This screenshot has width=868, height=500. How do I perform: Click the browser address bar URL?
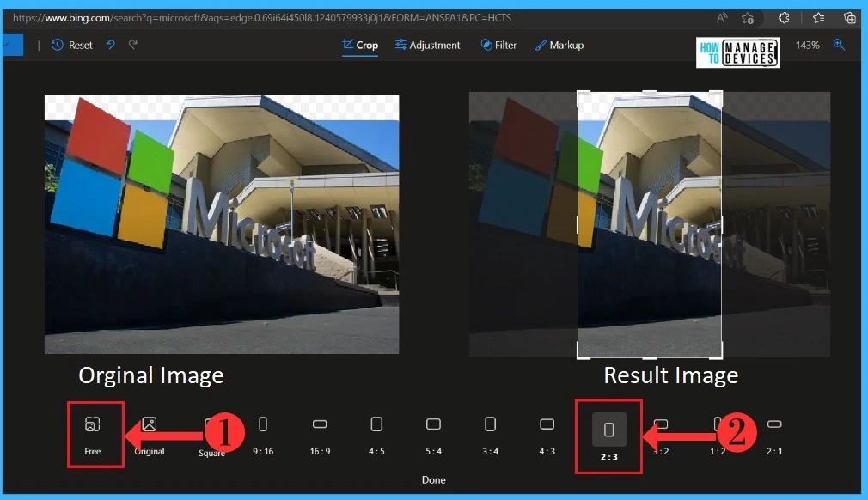(x=262, y=18)
